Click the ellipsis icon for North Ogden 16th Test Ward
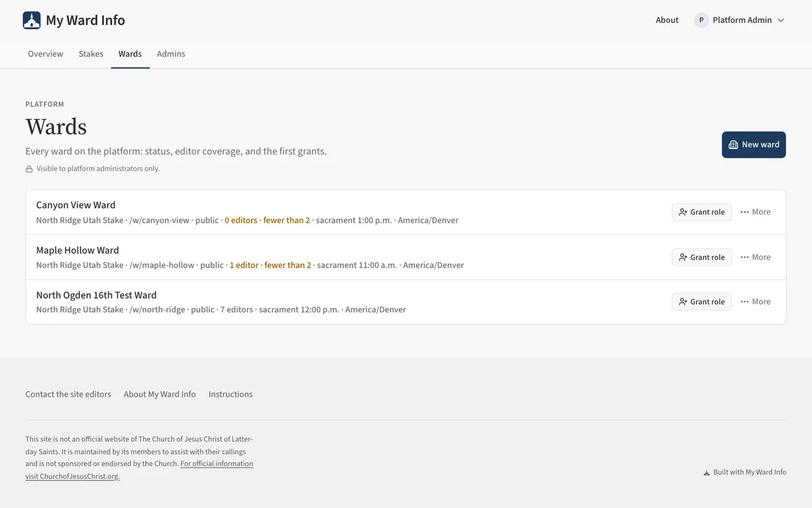The image size is (812, 508). pyautogui.click(x=744, y=302)
